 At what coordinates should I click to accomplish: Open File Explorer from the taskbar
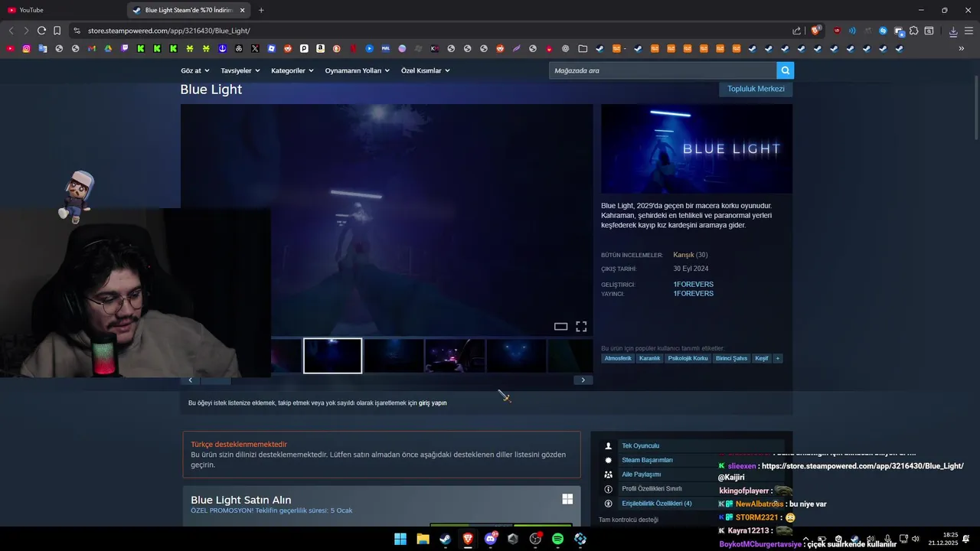click(423, 539)
